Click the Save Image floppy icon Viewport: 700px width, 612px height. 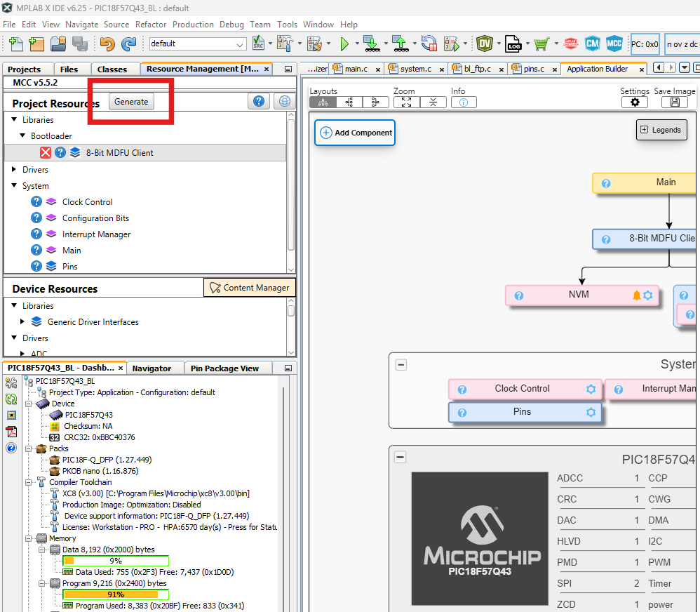pyautogui.click(x=674, y=102)
